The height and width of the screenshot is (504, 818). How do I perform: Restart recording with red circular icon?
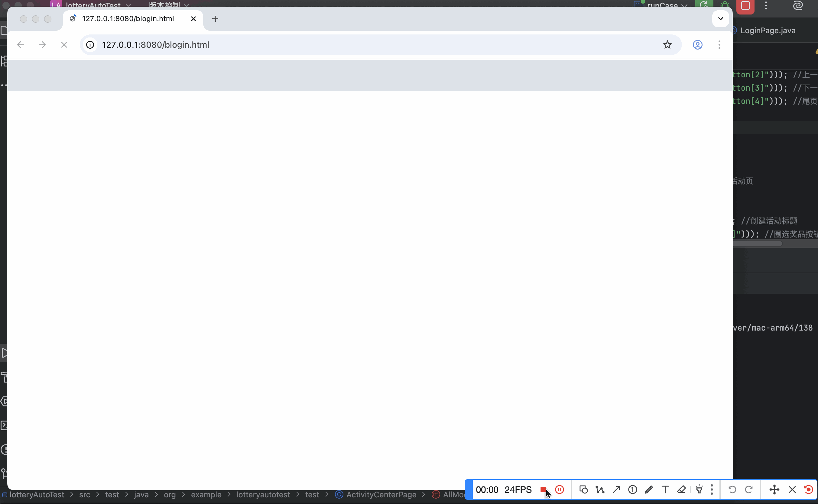click(808, 490)
